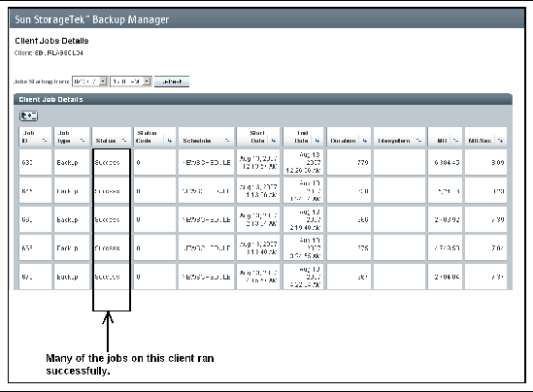Sort by Schedule using its header icon

[227, 141]
